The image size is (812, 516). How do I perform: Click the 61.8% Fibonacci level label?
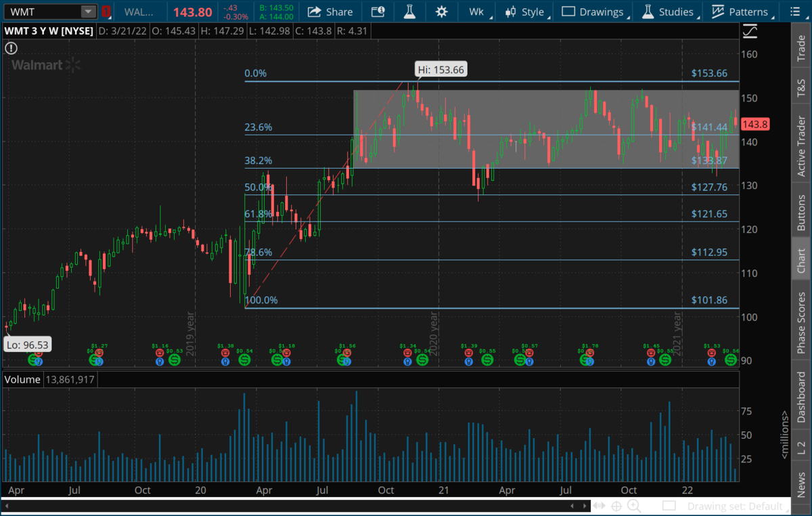[258, 214]
